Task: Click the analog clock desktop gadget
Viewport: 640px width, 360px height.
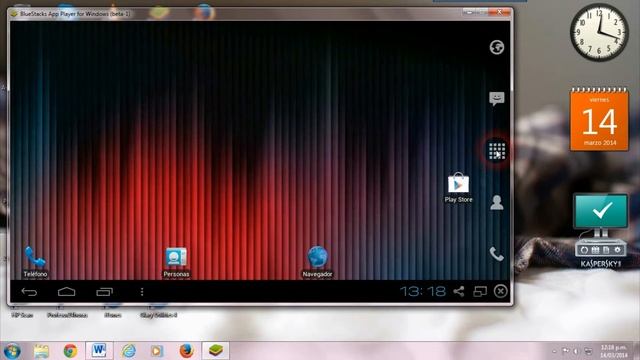Action: pyautogui.click(x=599, y=33)
